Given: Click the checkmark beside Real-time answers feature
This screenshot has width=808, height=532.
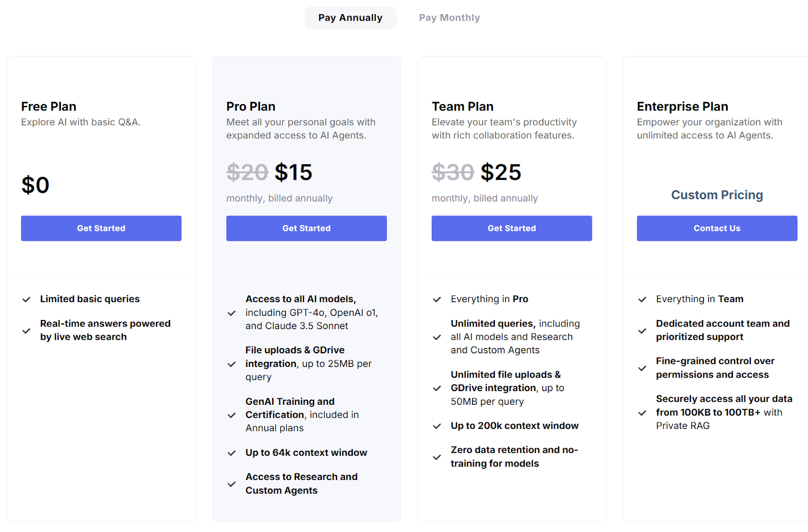Looking at the screenshot, I should (27, 331).
